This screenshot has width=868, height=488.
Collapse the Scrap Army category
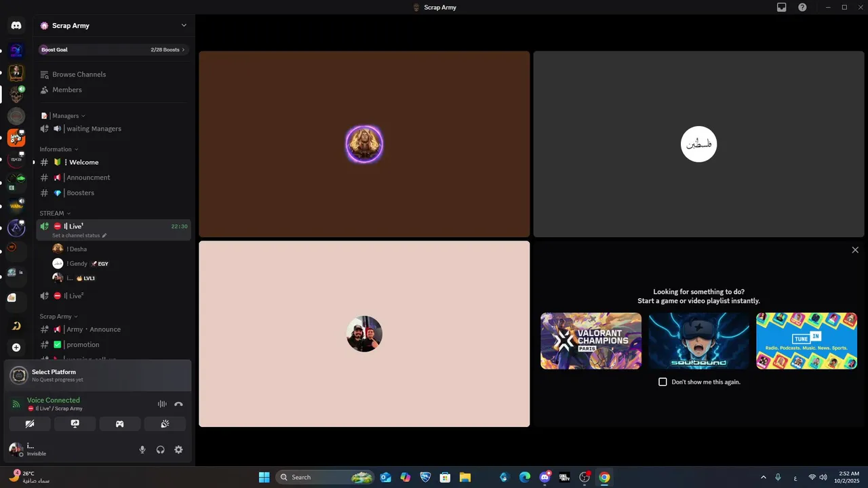pyautogui.click(x=59, y=317)
